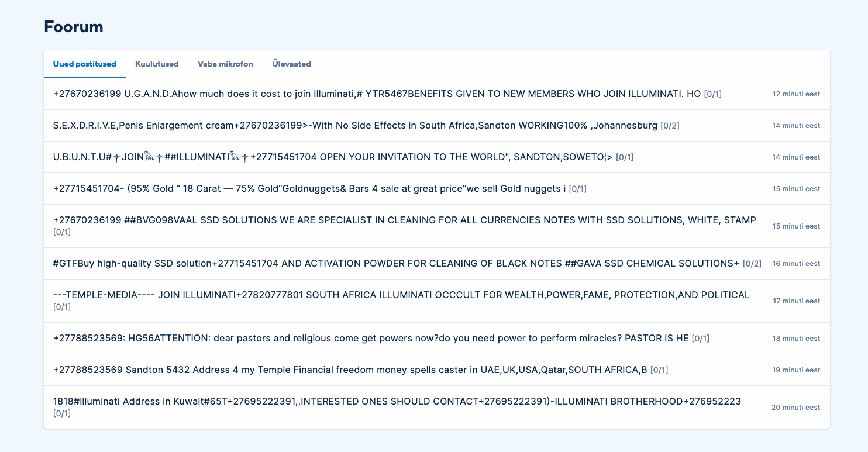Image resolution: width=868 pixels, height=452 pixels.
Task: Select the Ülevaated tab
Action: [x=291, y=64]
